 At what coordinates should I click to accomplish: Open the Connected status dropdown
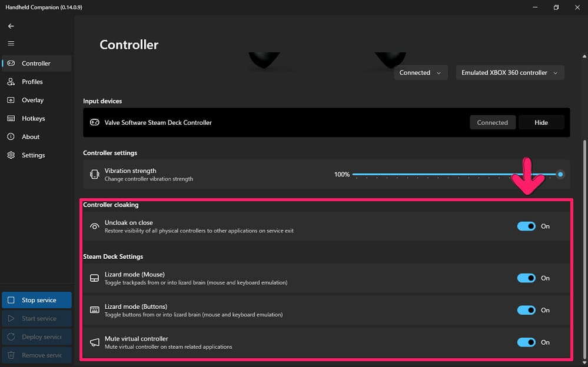pos(421,73)
